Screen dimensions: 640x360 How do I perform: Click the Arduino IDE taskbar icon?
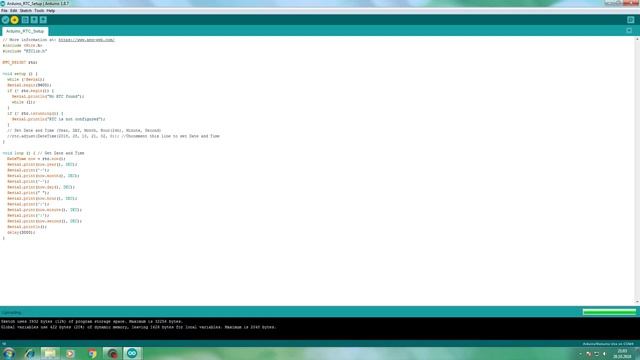point(132,353)
